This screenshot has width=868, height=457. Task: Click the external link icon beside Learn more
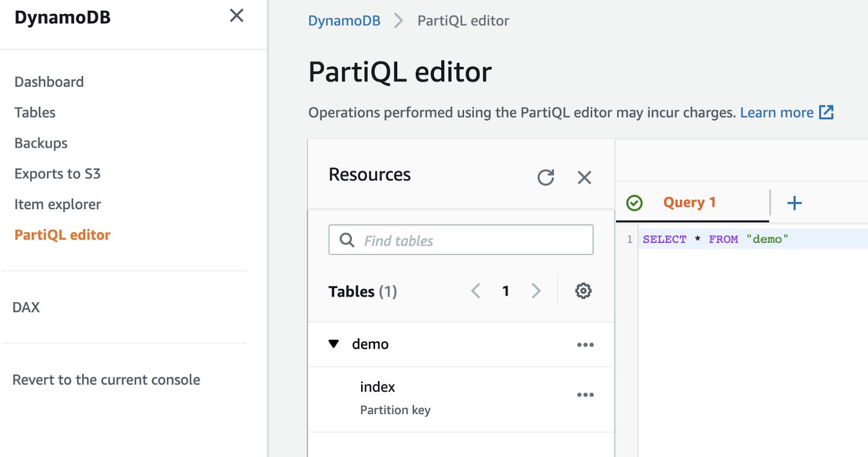pyautogui.click(x=826, y=112)
